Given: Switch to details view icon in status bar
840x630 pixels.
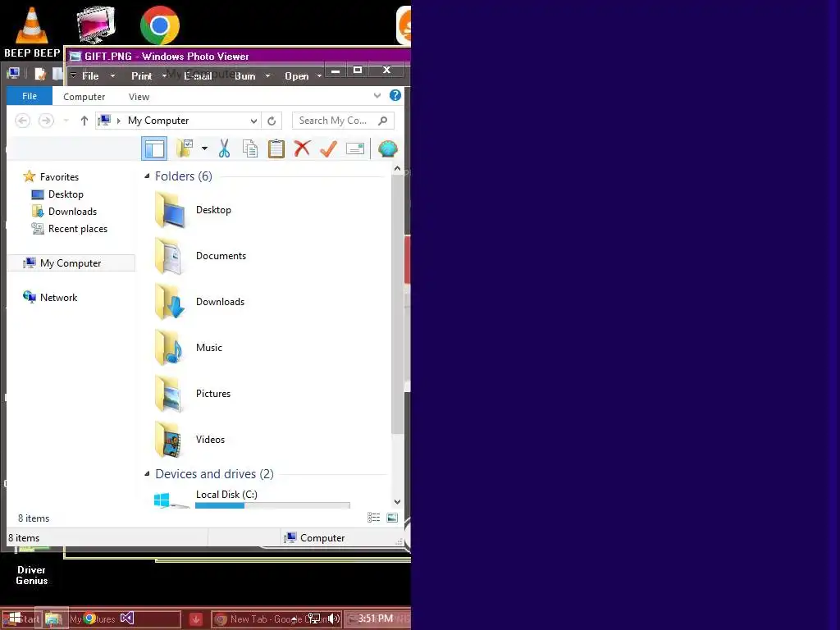Looking at the screenshot, I should [x=373, y=518].
